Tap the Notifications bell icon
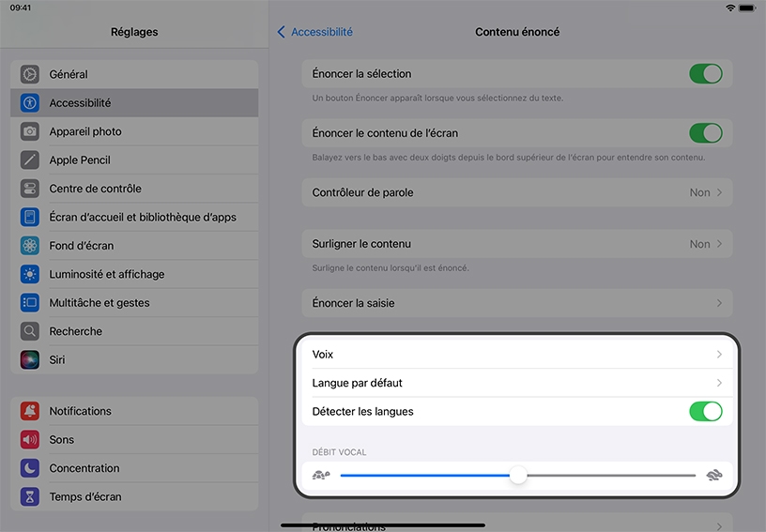The height and width of the screenshot is (532, 766). coord(30,411)
